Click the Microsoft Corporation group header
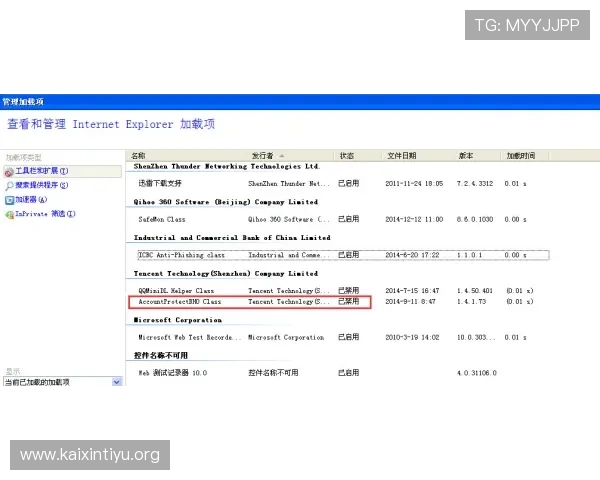The height and width of the screenshot is (480, 600). [178, 320]
